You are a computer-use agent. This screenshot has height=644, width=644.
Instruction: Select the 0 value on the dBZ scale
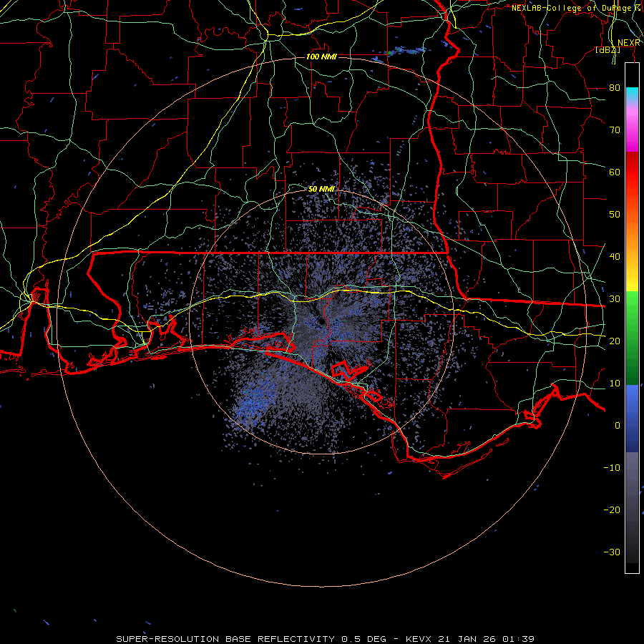618,426
